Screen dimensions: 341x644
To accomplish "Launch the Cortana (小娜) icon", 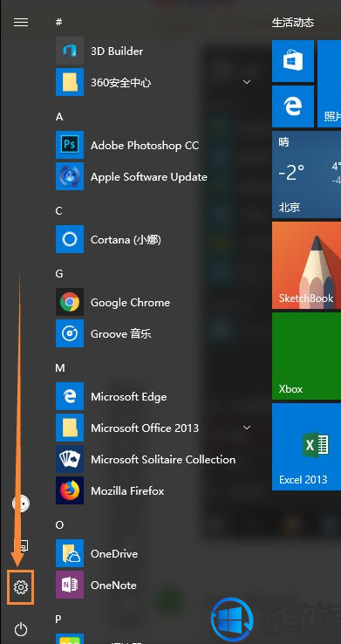I will (70, 239).
